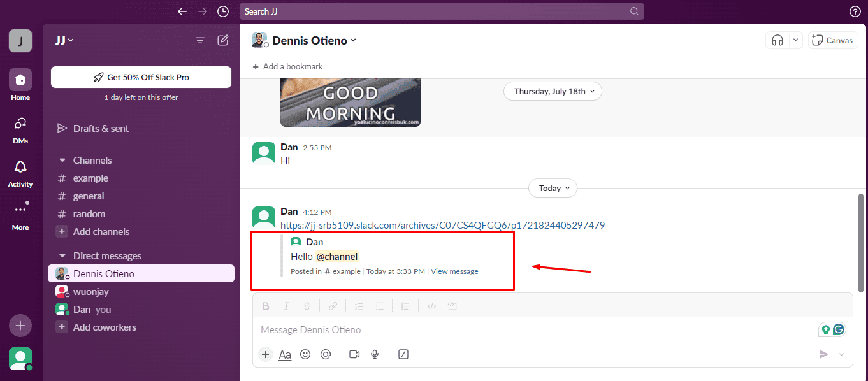The width and height of the screenshot is (868, 381).
Task: Open the Thursday, July 18th date dropdown
Action: coord(553,91)
